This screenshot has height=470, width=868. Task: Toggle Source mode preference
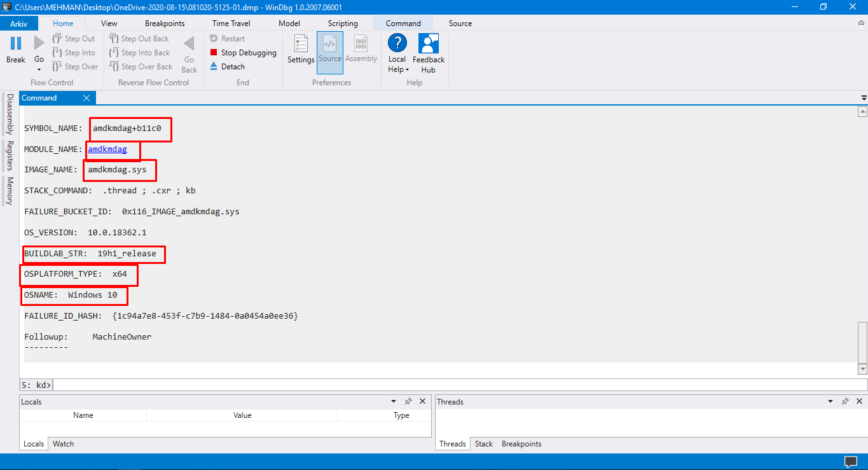(330, 52)
